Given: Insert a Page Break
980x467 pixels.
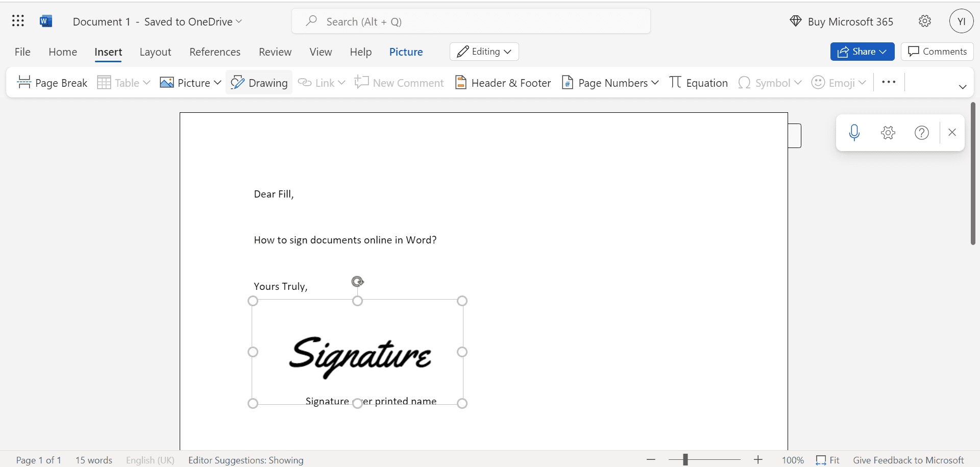Looking at the screenshot, I should pos(52,82).
